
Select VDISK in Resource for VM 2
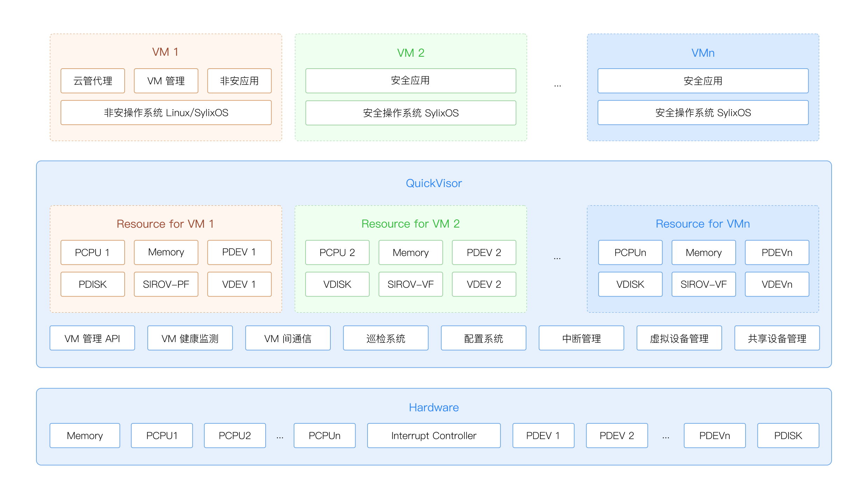tap(337, 284)
